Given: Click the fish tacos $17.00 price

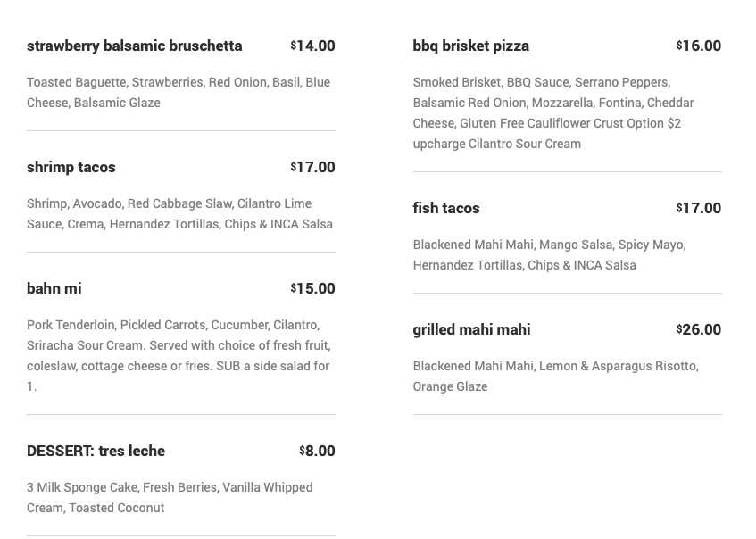Looking at the screenshot, I should tap(699, 208).
